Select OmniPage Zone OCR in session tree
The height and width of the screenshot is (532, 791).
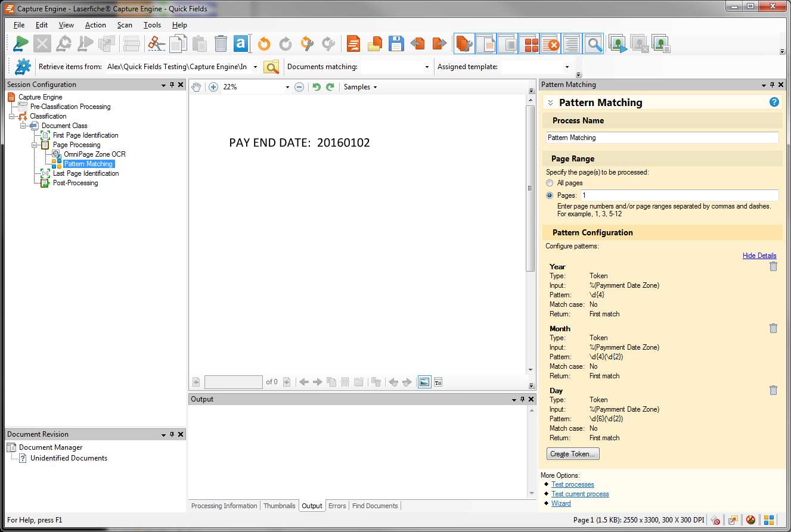point(94,154)
